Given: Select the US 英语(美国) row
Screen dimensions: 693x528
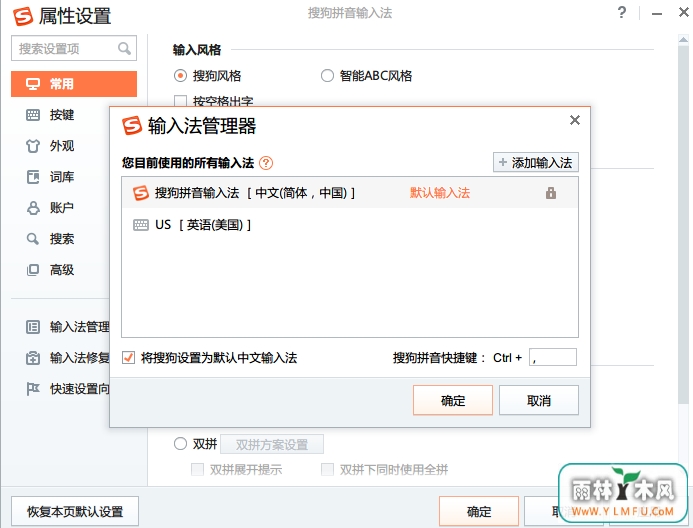Looking at the screenshot, I should click(x=350, y=225).
